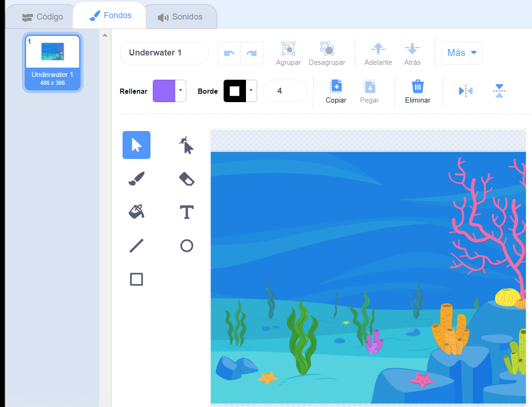This screenshot has height=407, width=532.
Task: Click the orange starfish on the canvas
Action: tap(268, 378)
